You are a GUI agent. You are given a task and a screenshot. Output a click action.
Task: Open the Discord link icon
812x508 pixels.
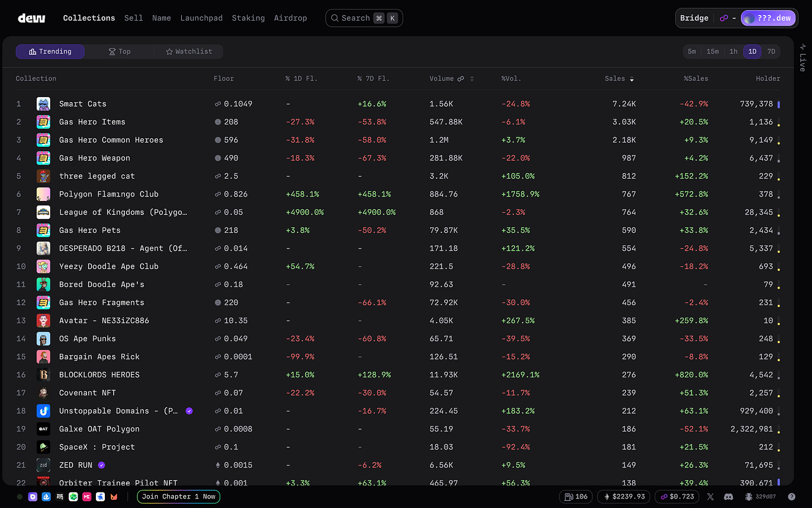[x=728, y=497]
